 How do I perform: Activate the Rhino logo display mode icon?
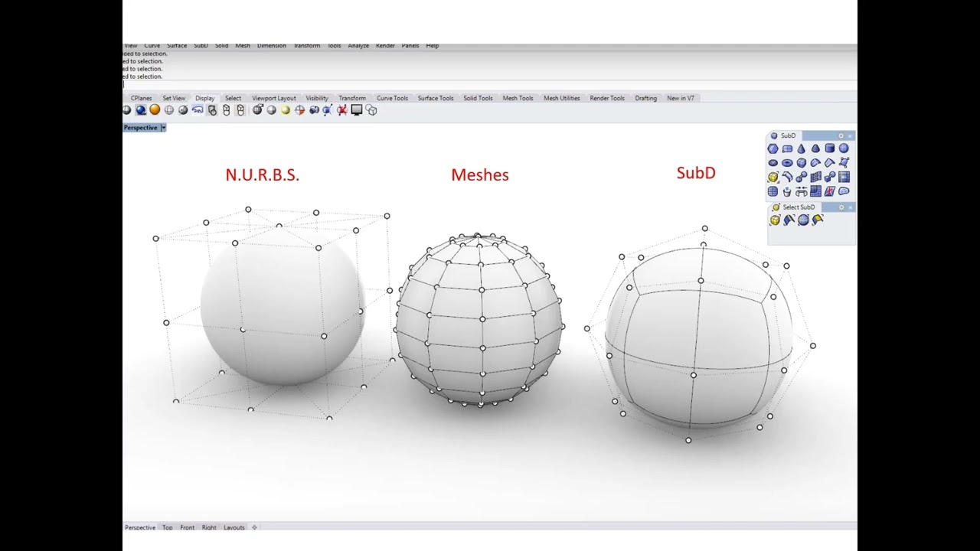[198, 110]
